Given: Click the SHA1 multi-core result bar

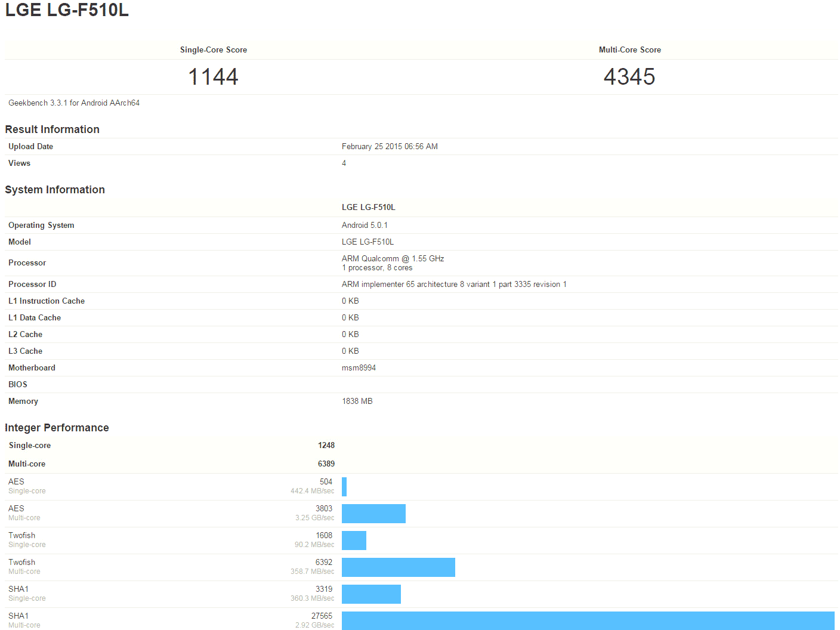Looking at the screenshot, I should (x=588, y=620).
